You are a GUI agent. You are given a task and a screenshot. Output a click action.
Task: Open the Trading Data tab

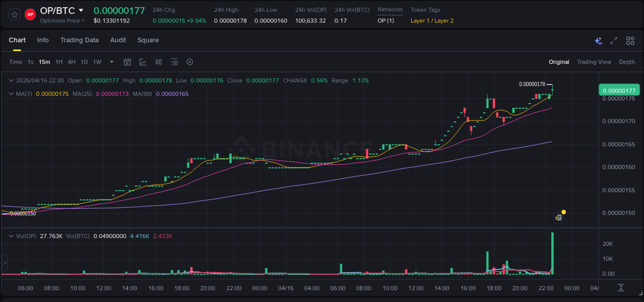pyautogui.click(x=79, y=40)
